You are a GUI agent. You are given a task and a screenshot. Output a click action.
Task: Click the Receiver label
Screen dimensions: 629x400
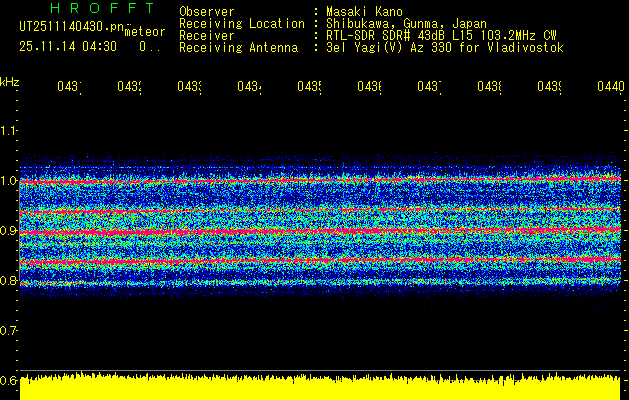[207, 35]
